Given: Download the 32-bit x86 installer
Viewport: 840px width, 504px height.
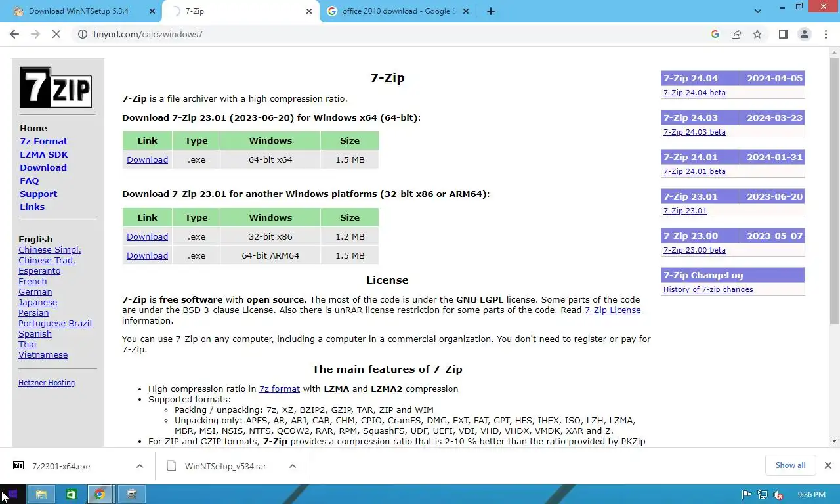Looking at the screenshot, I should 147,236.
